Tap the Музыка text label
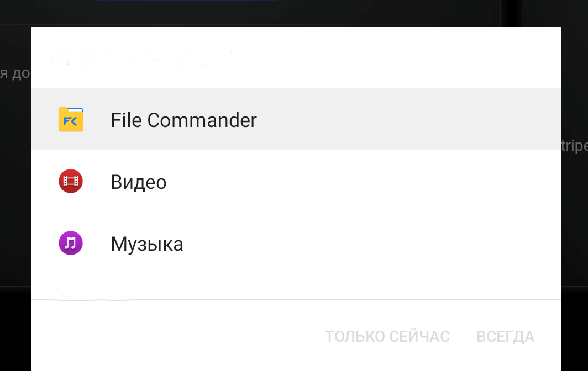Image resolution: width=588 pixels, height=371 pixels. 147,243
